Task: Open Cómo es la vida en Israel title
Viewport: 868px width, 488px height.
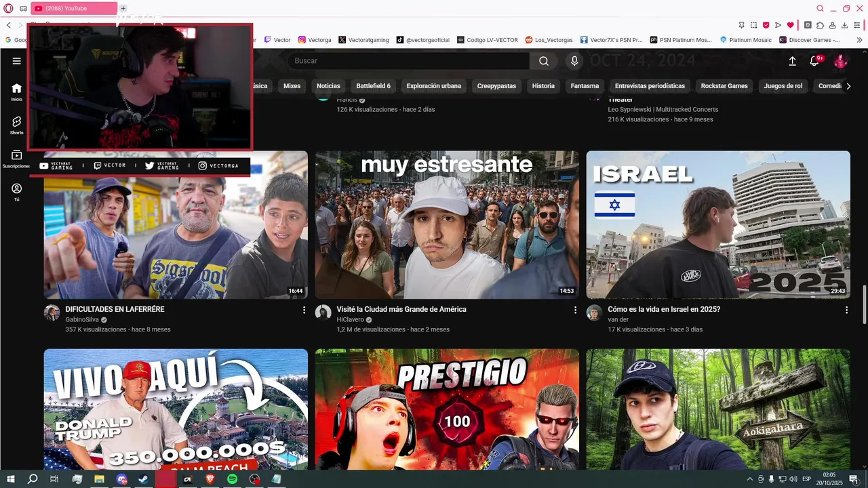Action: (664, 309)
